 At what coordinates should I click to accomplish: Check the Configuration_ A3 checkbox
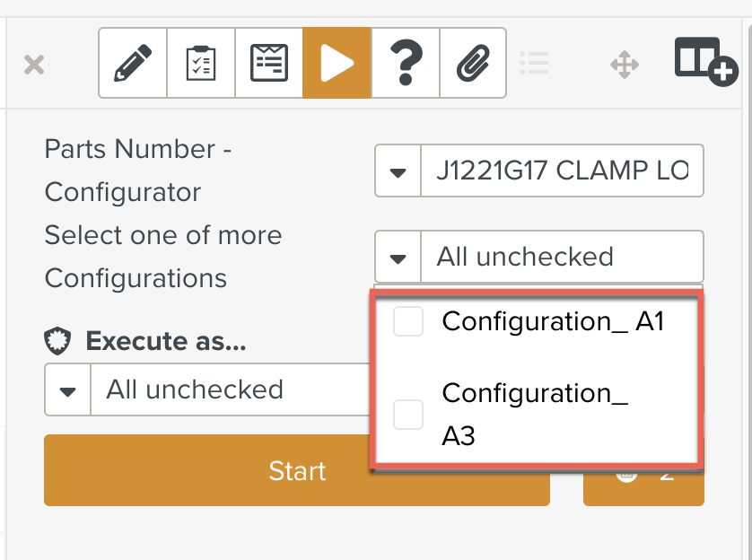click(408, 415)
